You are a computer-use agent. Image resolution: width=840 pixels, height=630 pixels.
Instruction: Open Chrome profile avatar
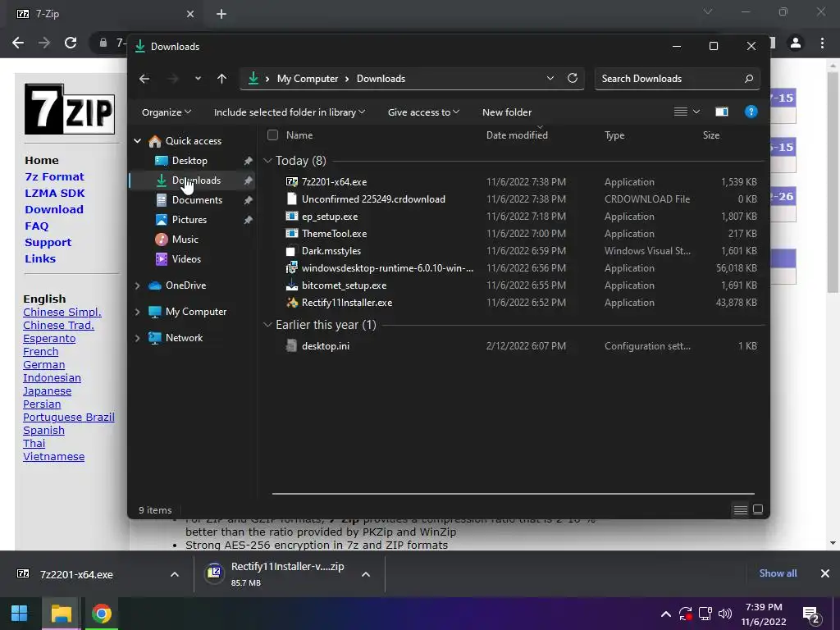(x=796, y=43)
